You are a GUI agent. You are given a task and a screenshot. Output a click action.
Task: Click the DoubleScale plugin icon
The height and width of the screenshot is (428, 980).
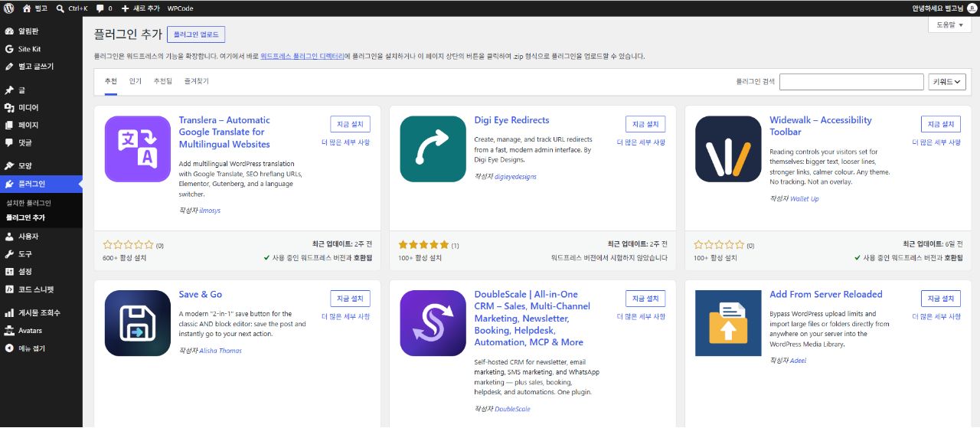coord(433,323)
